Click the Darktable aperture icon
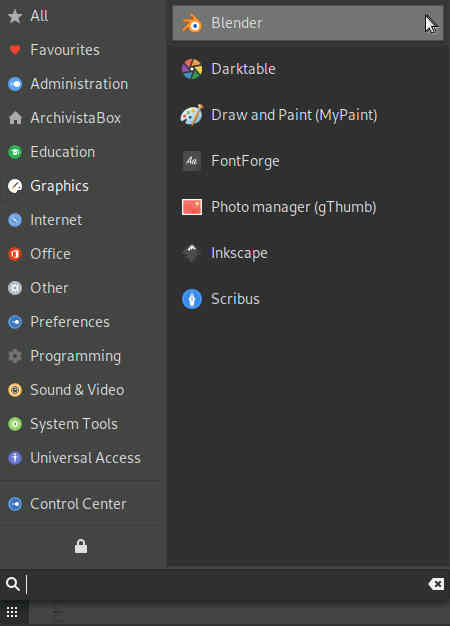Screen dimensions: 450x626 point(192,69)
